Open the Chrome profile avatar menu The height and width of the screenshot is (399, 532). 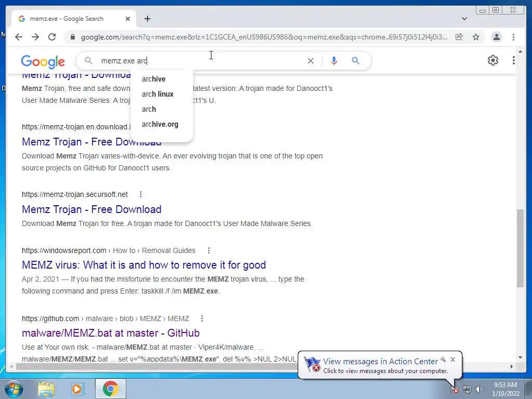point(496,37)
